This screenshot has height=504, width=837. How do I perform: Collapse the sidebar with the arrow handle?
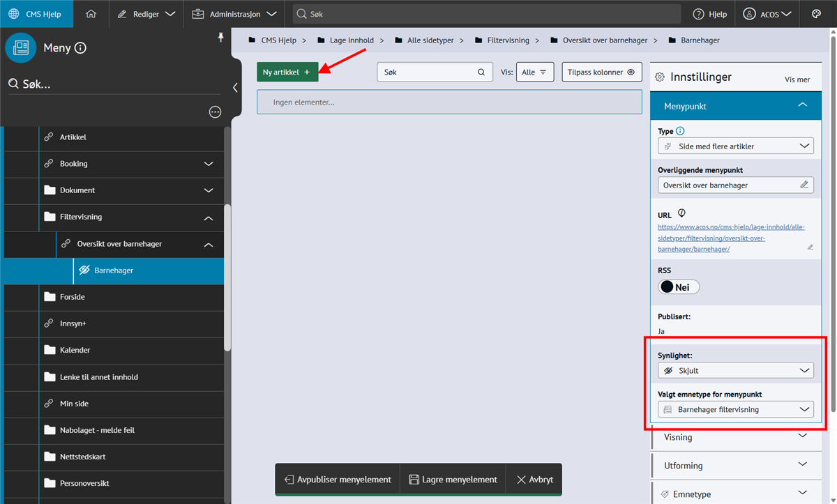coord(235,88)
